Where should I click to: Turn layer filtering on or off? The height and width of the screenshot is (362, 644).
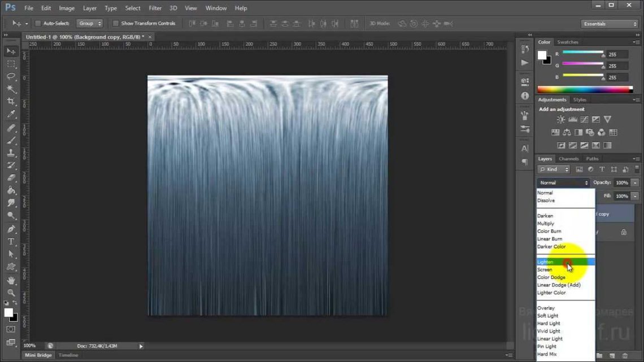point(637,169)
